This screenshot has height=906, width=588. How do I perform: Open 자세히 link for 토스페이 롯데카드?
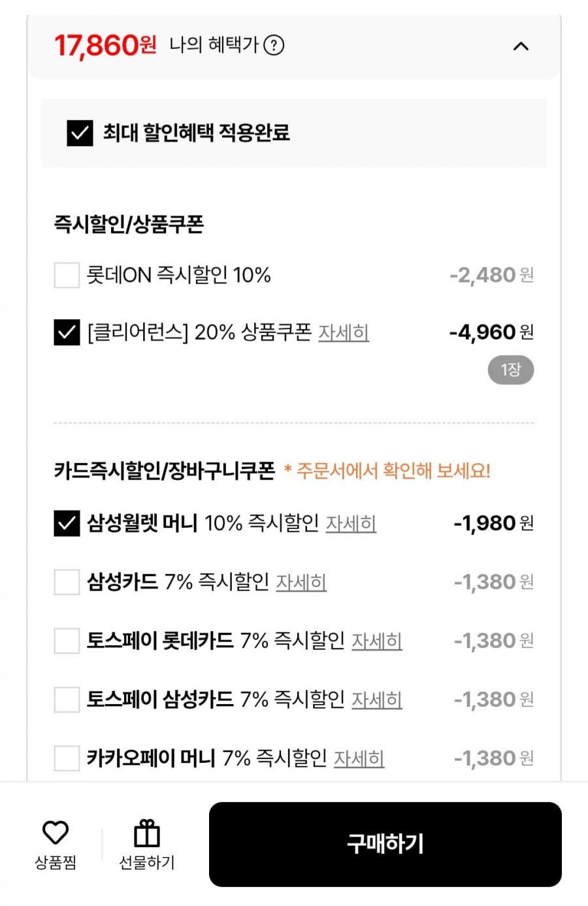point(377,641)
